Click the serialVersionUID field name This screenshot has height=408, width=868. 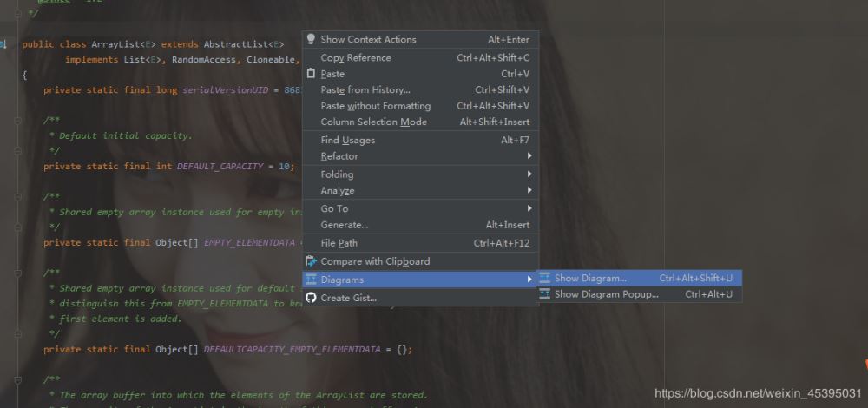click(226, 89)
